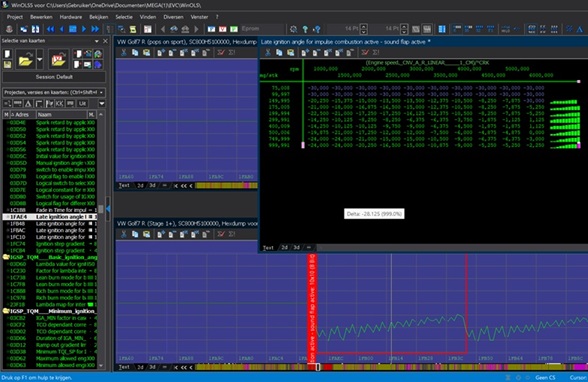Image resolution: width=588 pixels, height=382 pixels.
Task: Open the dropdown arrow beside the open folder icon
Action: [40, 59]
